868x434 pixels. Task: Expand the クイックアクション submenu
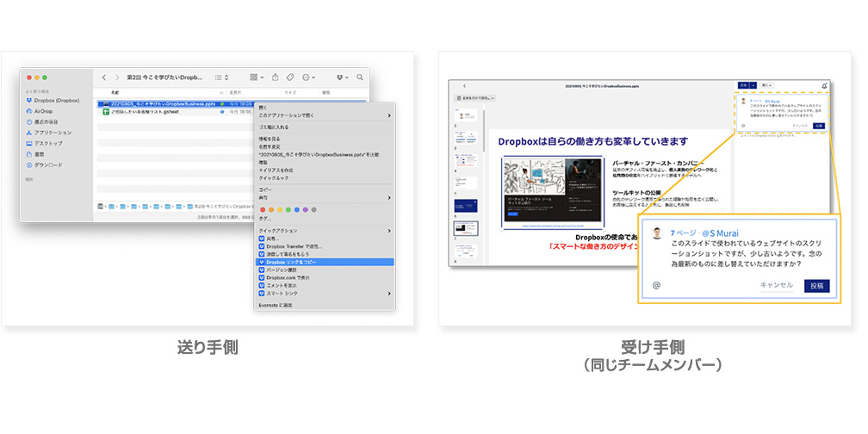pyautogui.click(x=389, y=230)
